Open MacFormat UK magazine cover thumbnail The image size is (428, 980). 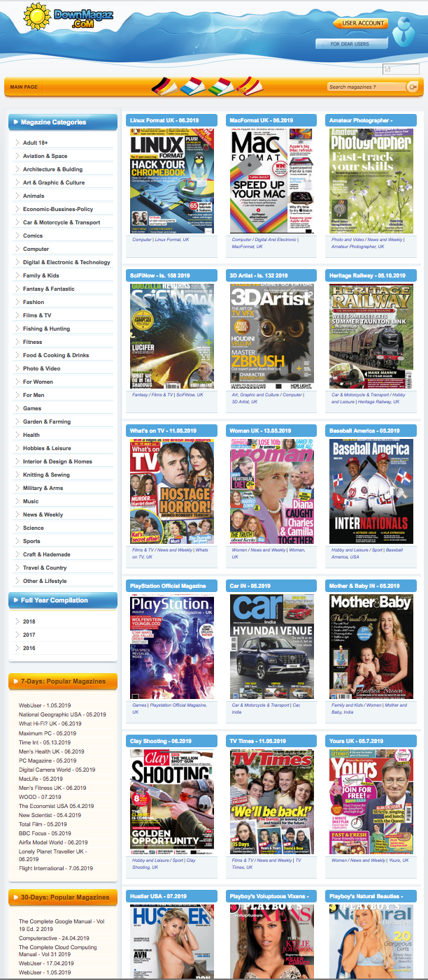click(272, 181)
